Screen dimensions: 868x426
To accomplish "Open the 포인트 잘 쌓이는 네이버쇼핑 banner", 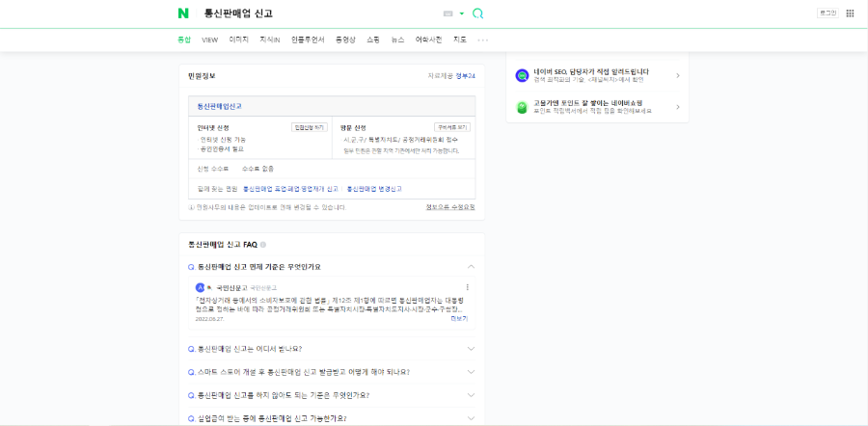I will (598, 107).
